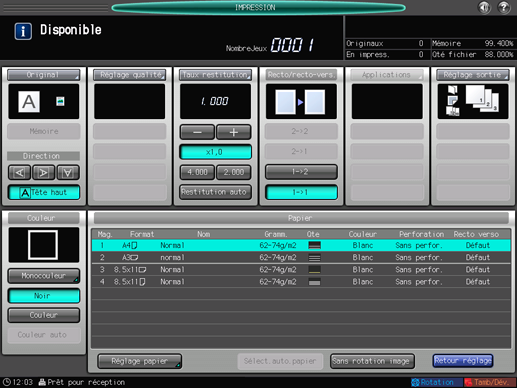The width and height of the screenshot is (517, 388).
Task: Click printer icon beside Prêt pour réception
Action: (42, 382)
